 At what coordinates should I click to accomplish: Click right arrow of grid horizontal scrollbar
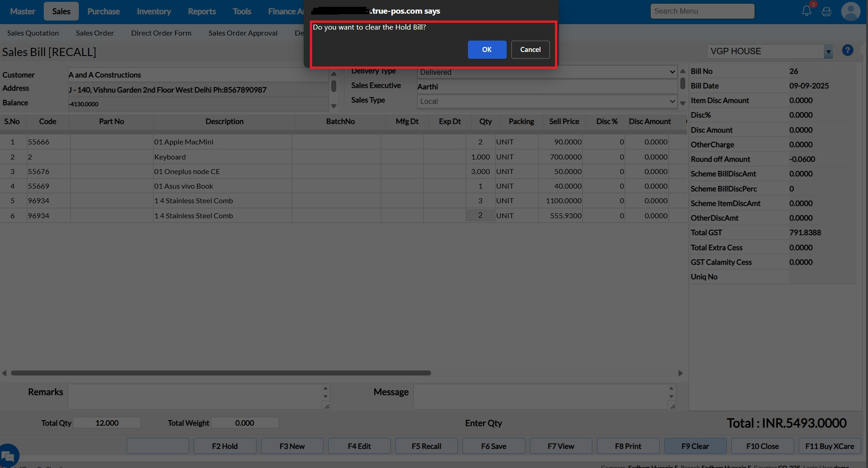coord(680,373)
